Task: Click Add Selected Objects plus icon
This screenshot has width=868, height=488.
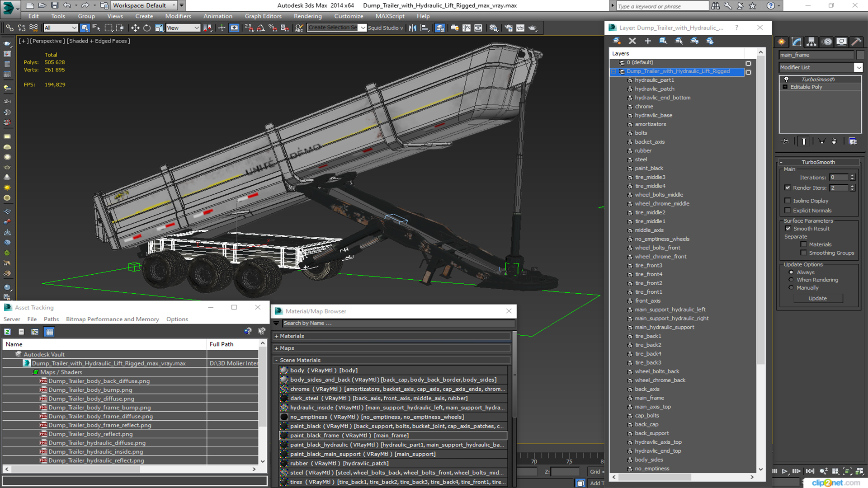Action: 647,41
